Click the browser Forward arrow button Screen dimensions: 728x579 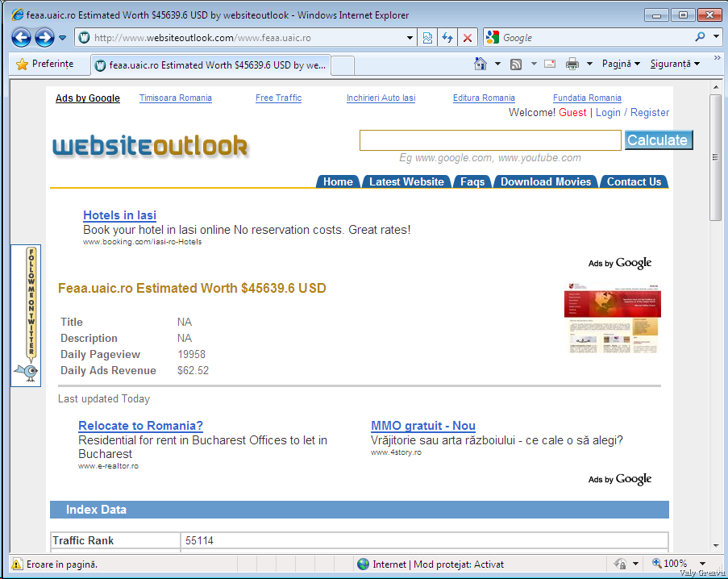click(x=44, y=37)
